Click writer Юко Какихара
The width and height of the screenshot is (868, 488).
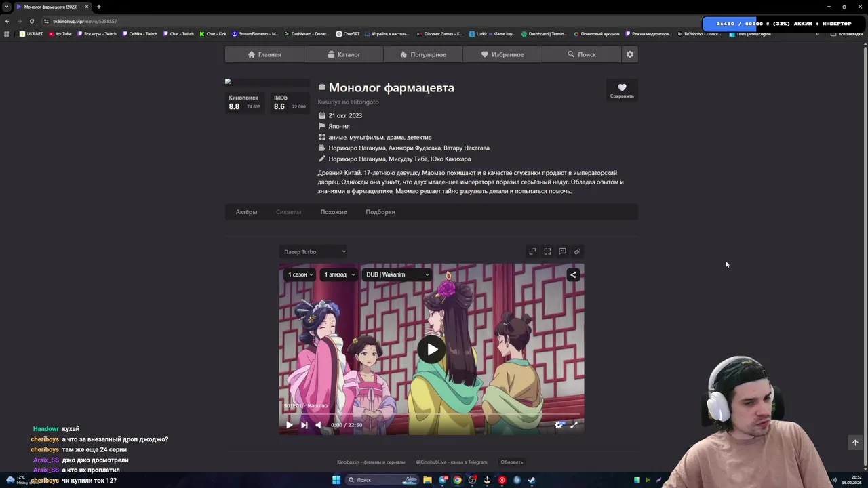coord(450,159)
